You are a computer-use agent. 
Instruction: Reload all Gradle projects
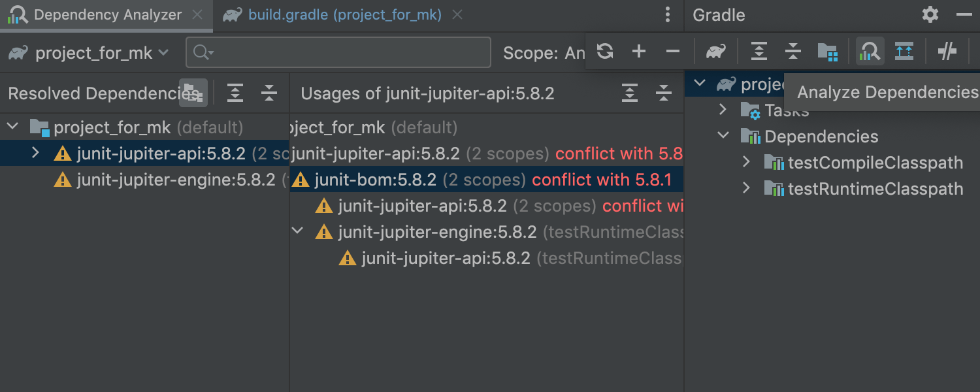[605, 51]
